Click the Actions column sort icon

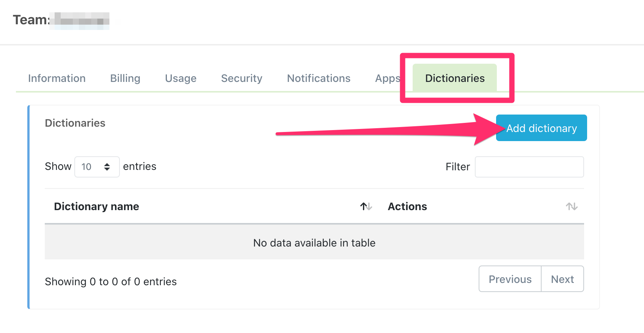(x=572, y=206)
